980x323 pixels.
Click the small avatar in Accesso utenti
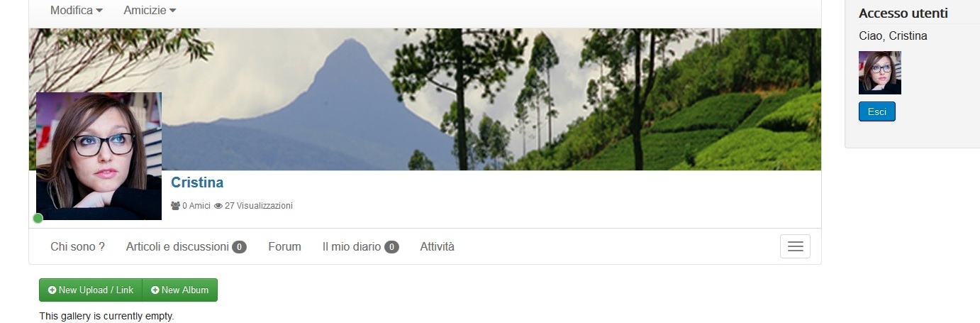click(x=880, y=72)
